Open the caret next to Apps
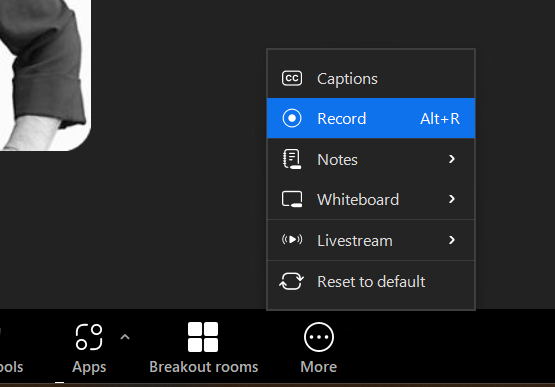Viewport: 555px width, 387px height. point(125,337)
